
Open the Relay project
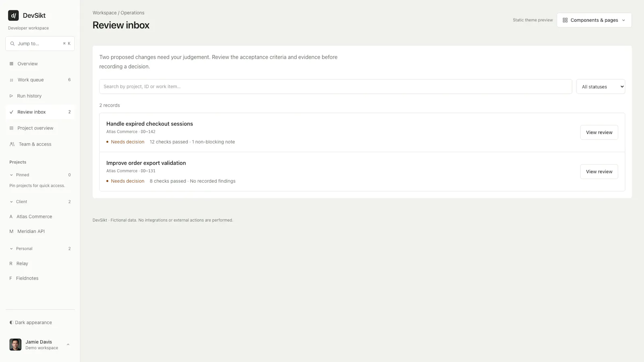(x=40, y=263)
